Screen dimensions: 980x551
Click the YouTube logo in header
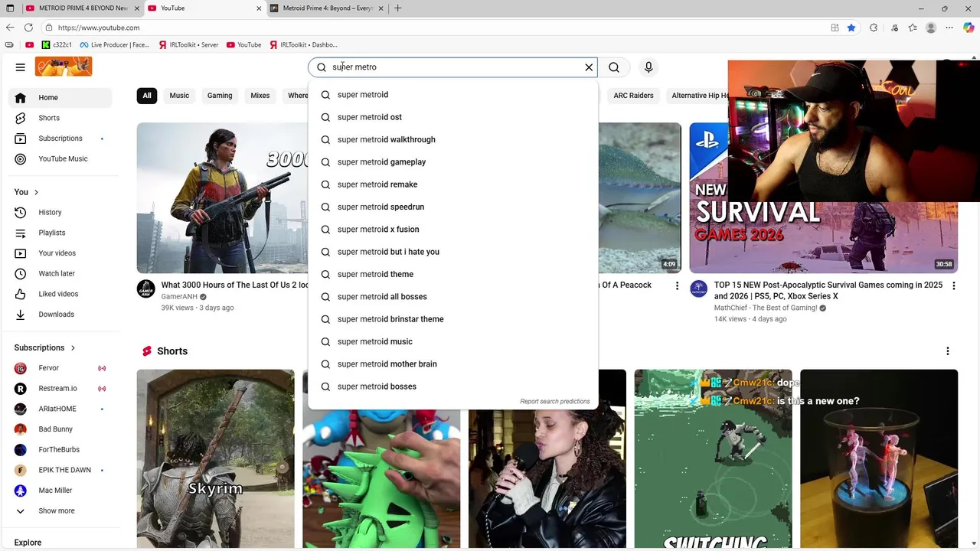pyautogui.click(x=64, y=67)
